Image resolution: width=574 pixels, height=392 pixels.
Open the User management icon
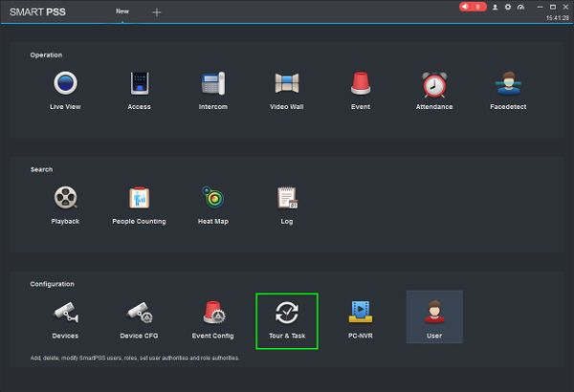434,314
